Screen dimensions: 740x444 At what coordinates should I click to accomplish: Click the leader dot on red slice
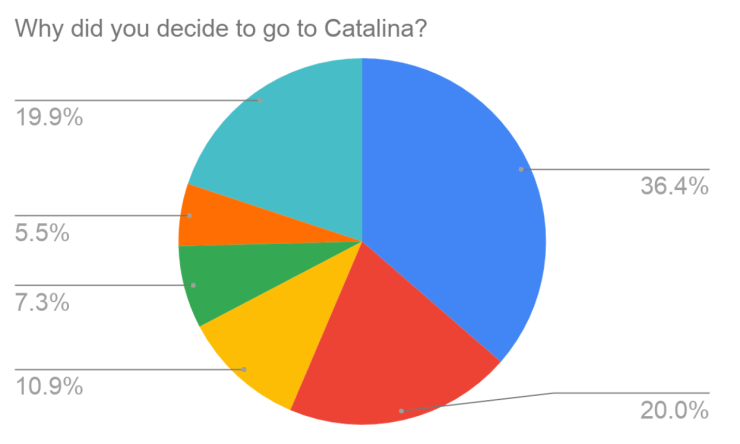401,410
